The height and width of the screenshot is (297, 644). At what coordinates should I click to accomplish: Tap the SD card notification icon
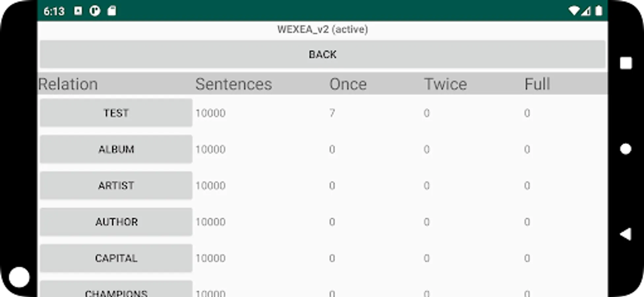[112, 11]
